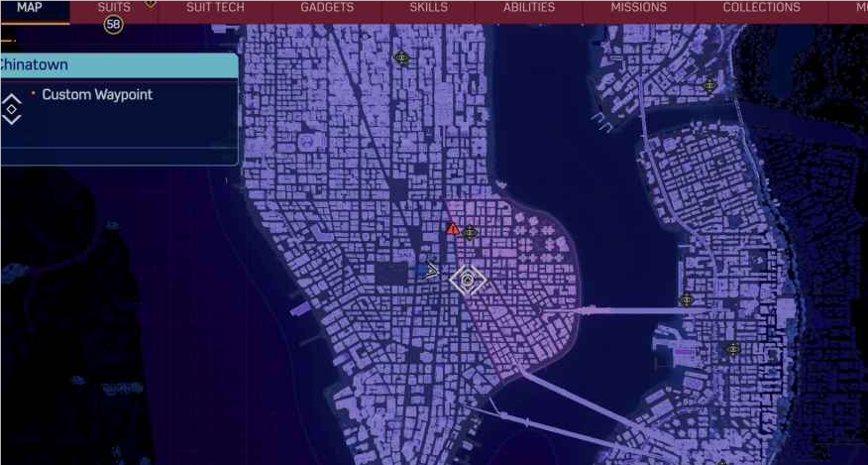
Task: Open the SUIT TECH tab
Action: coord(215,8)
